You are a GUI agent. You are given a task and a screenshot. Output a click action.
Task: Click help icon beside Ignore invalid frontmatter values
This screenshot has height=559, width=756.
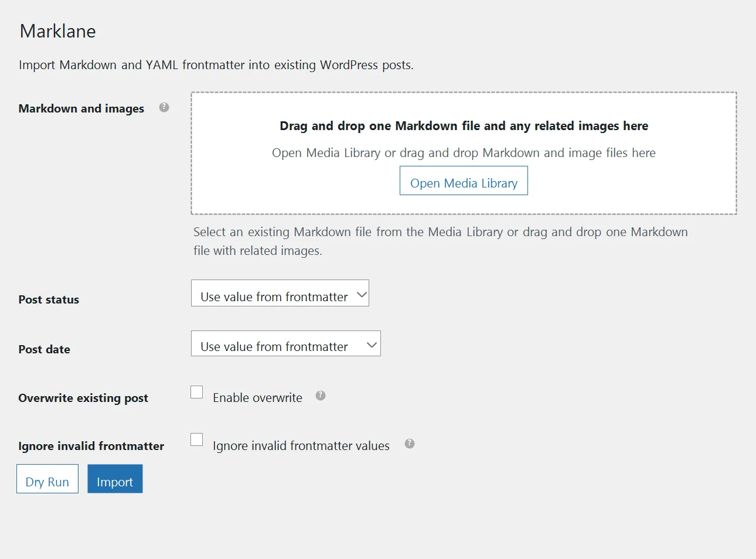pyautogui.click(x=410, y=444)
